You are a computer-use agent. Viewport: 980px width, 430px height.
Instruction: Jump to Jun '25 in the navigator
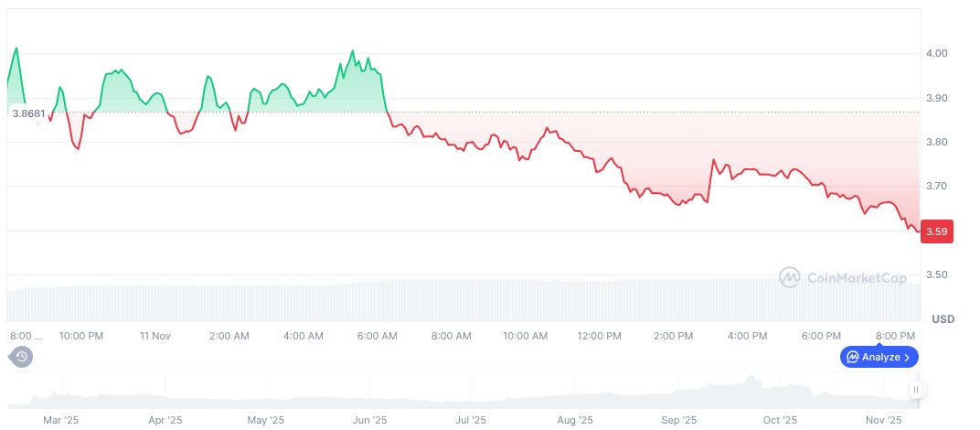(x=368, y=420)
